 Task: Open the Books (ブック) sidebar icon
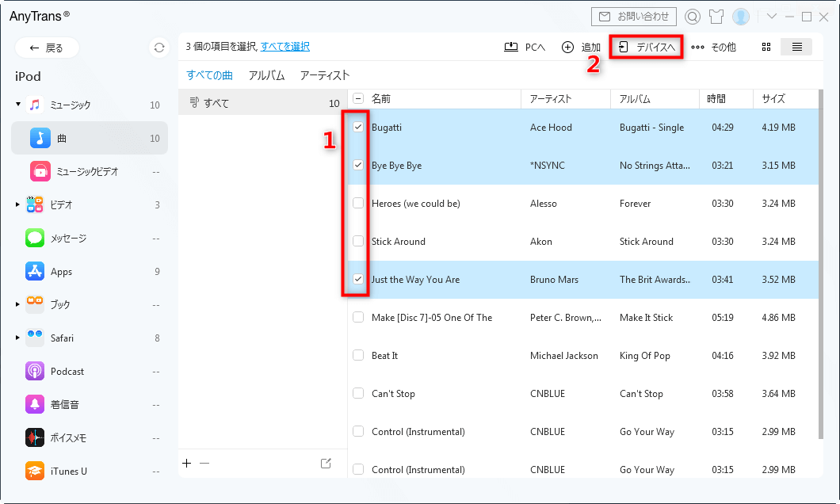point(35,304)
